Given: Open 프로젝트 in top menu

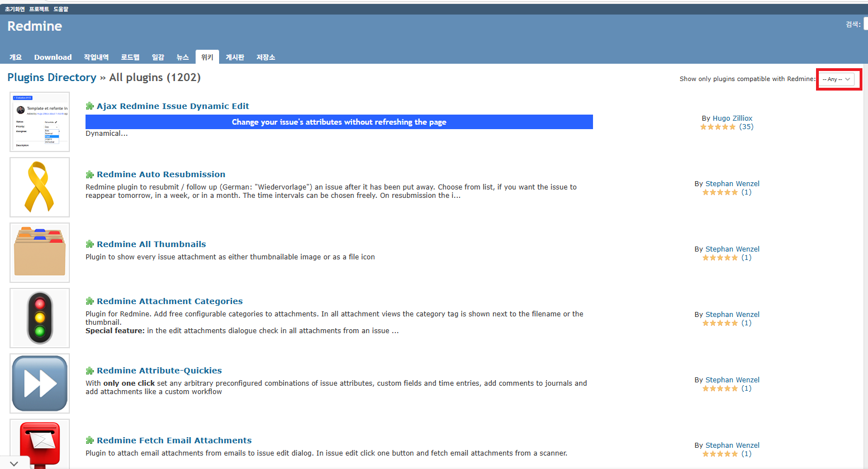Looking at the screenshot, I should point(39,9).
